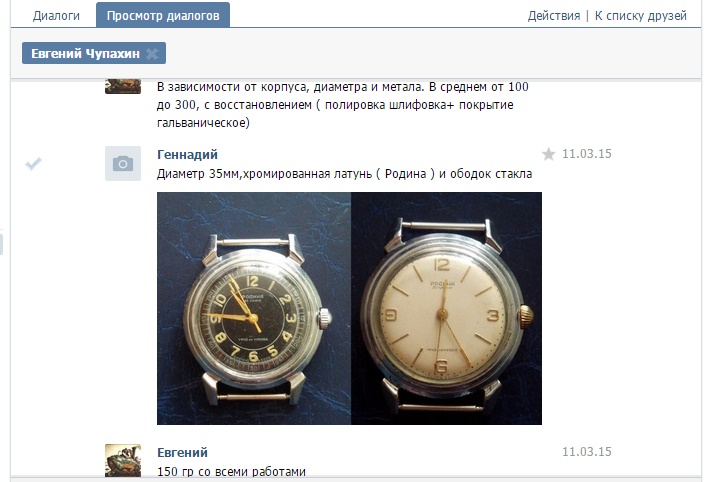Switch to the Диалоги tab
The image size is (714, 482).
click(56, 15)
